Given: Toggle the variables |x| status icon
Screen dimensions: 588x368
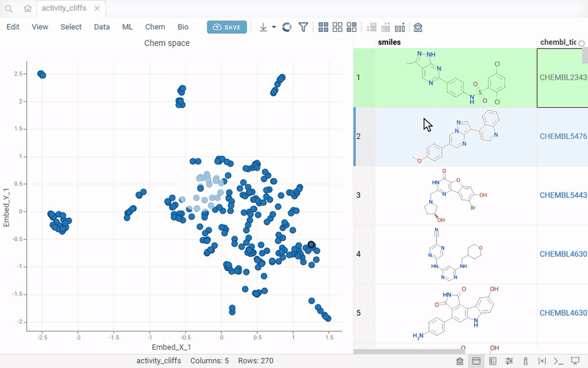Looking at the screenshot, I should tap(542, 361).
